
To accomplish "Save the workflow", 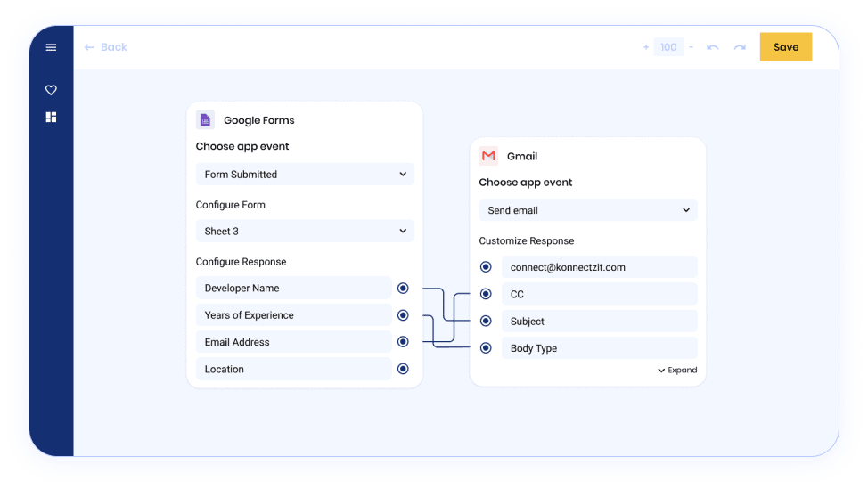I will pos(785,47).
